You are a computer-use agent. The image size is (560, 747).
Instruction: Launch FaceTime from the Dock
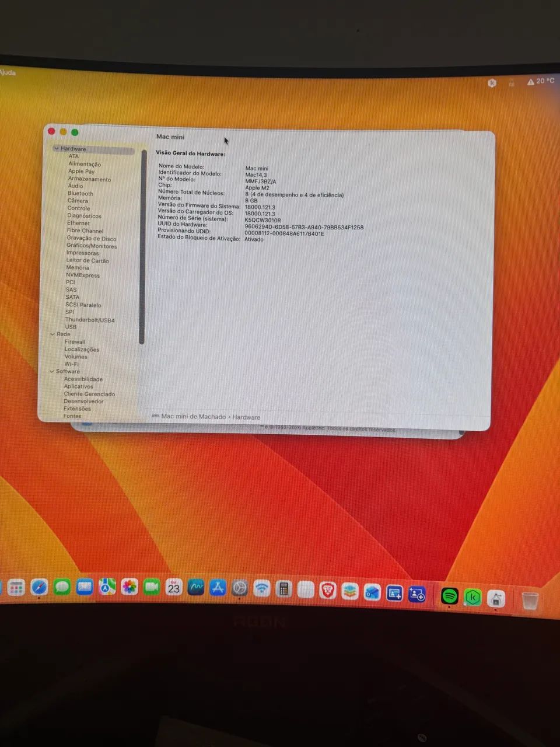(x=152, y=587)
